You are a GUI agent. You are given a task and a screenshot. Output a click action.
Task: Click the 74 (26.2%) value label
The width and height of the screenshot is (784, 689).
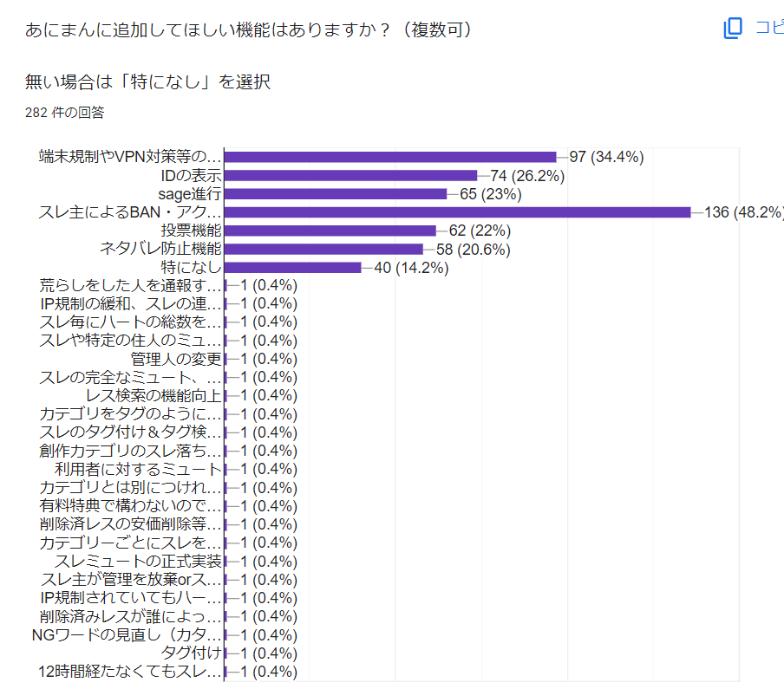(527, 176)
